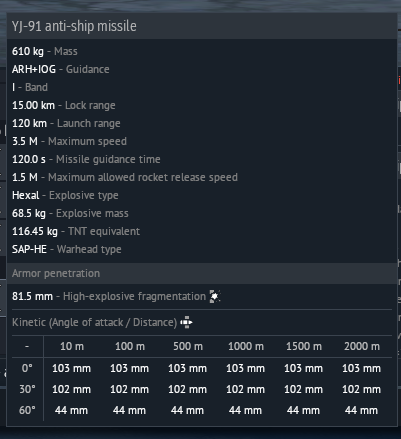The width and height of the screenshot is (401, 439).
Task: Click the Hexal Explosive type line
Action: [x=65, y=195]
